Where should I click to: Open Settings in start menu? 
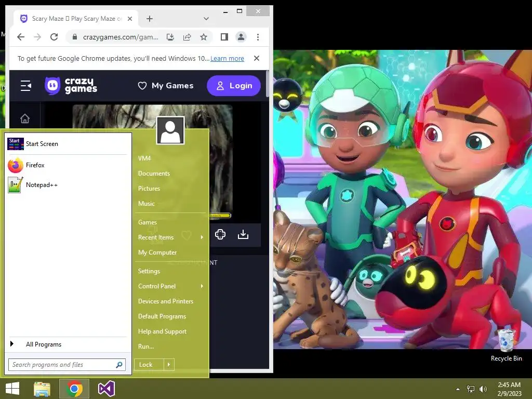pyautogui.click(x=149, y=271)
